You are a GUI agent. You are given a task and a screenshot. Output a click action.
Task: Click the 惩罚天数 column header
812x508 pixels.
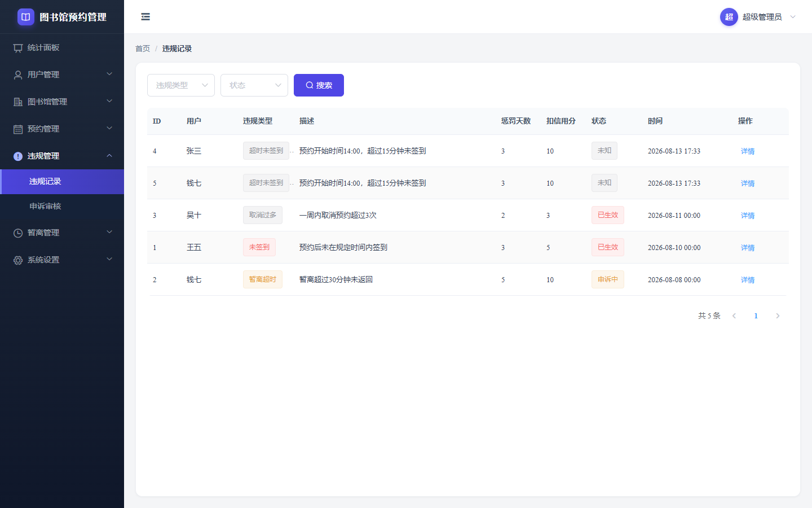(516, 121)
